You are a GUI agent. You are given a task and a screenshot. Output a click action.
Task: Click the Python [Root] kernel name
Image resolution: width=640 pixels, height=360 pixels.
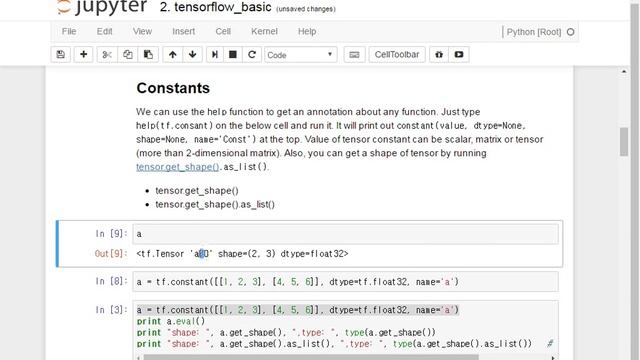click(x=534, y=32)
